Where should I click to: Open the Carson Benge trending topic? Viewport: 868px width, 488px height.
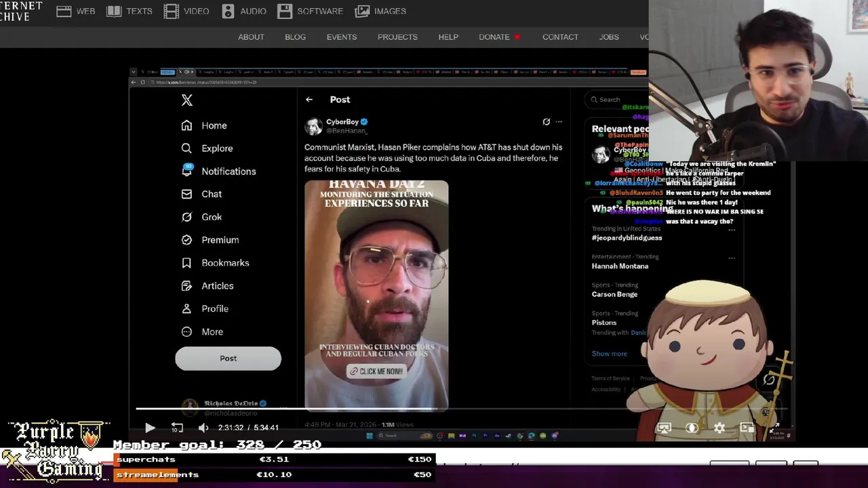click(x=614, y=294)
